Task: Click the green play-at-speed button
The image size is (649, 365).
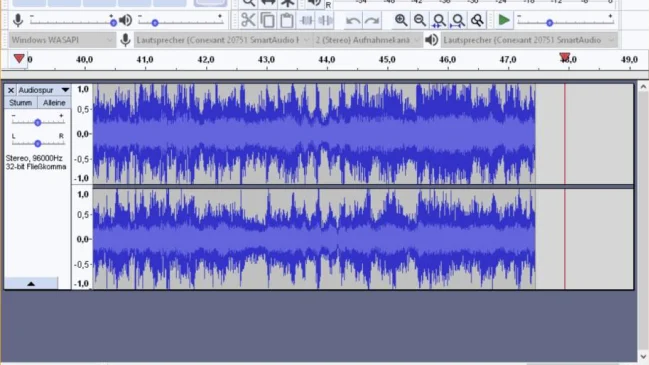Action: 504,20
